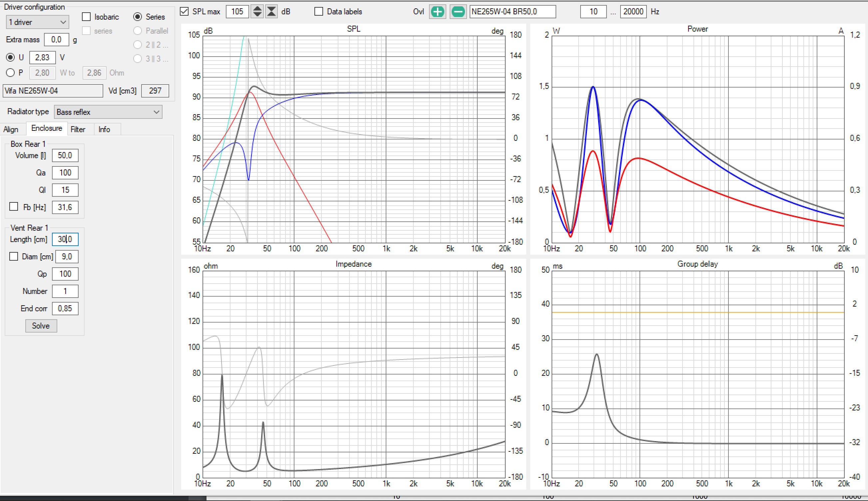This screenshot has height=501, width=868.
Task: Switch to the Info tab
Action: [x=104, y=129]
